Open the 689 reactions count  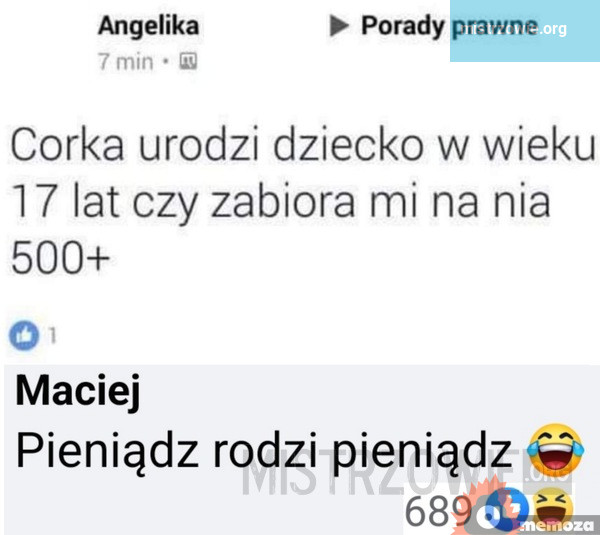point(438,511)
